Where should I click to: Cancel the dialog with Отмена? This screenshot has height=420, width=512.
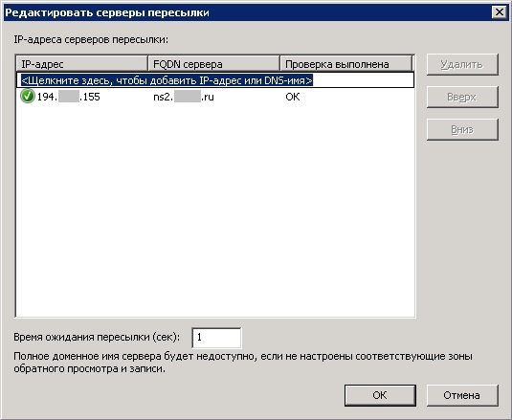(x=462, y=395)
